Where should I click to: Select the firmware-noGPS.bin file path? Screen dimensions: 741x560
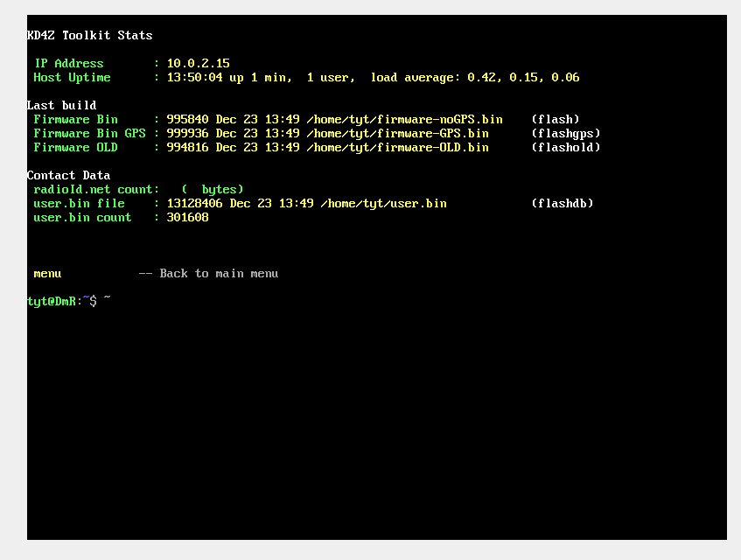(404, 120)
